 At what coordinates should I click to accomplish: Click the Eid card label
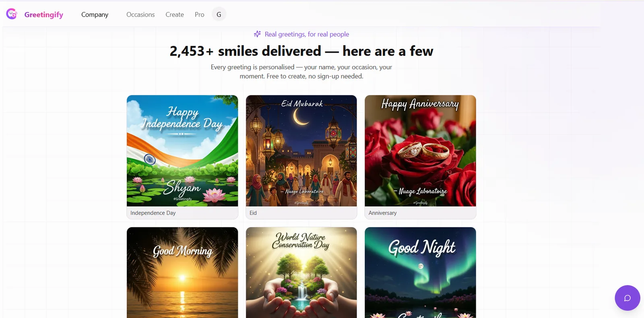coord(253,213)
